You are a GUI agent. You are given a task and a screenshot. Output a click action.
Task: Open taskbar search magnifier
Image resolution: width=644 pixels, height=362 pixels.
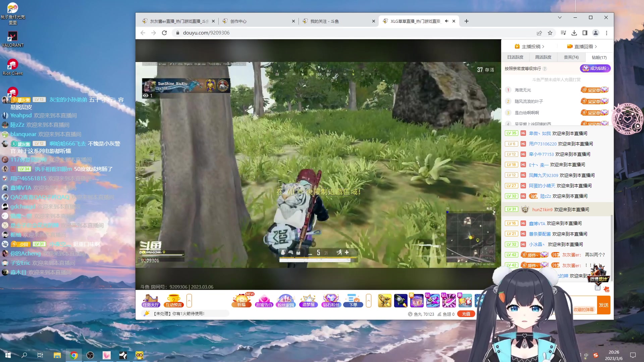point(24,355)
